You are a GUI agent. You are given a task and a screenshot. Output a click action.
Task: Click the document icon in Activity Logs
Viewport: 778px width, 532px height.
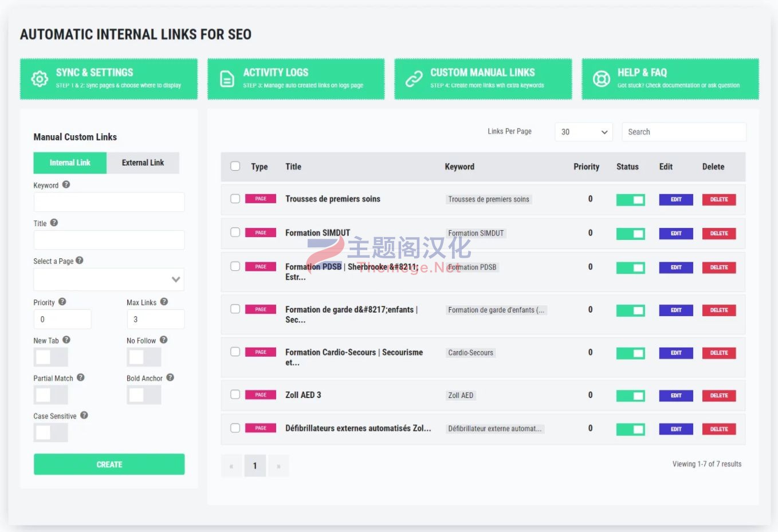click(x=227, y=79)
